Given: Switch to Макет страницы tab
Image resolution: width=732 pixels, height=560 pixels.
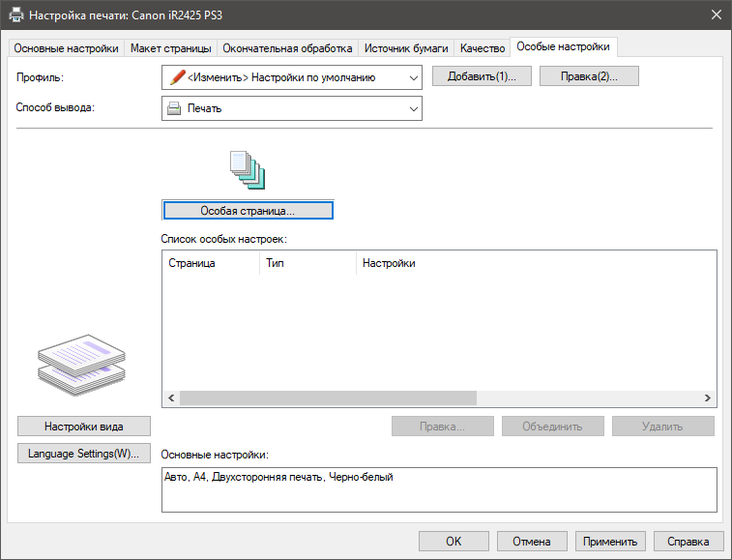Looking at the screenshot, I should click(170, 48).
